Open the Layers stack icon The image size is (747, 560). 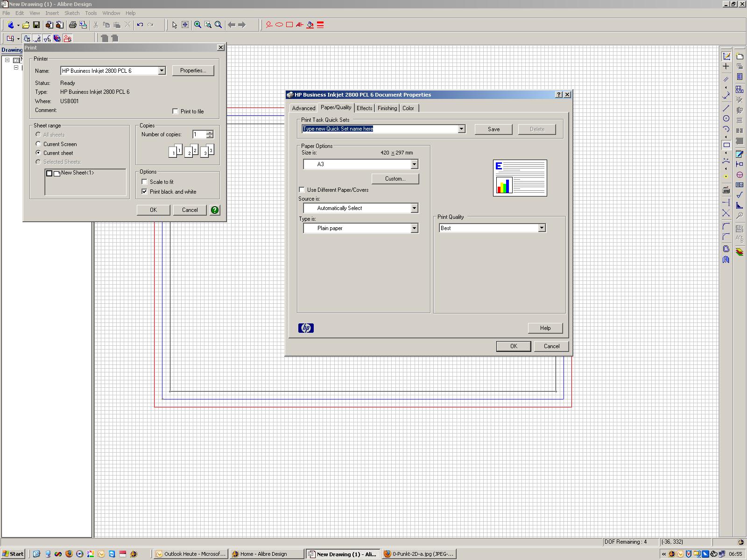pyautogui.click(x=740, y=252)
